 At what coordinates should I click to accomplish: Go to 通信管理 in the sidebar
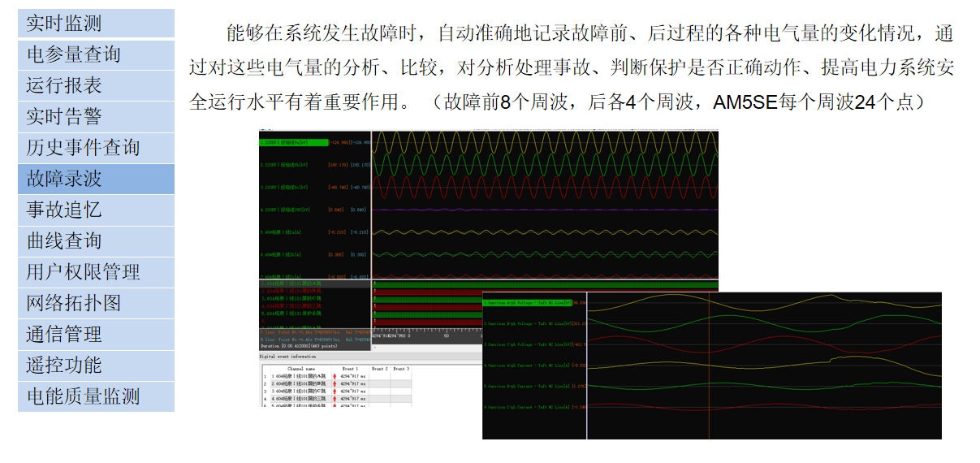coord(96,334)
